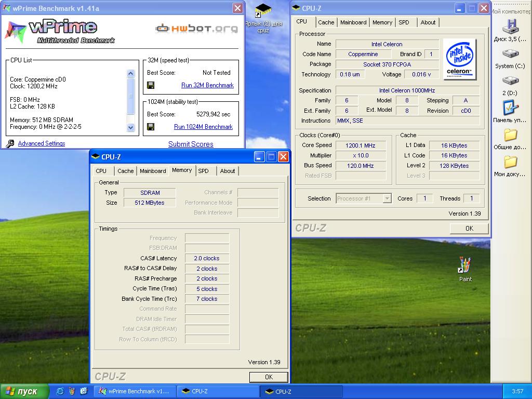Click the third quick launch icon
532x399 pixels.
tap(84, 391)
